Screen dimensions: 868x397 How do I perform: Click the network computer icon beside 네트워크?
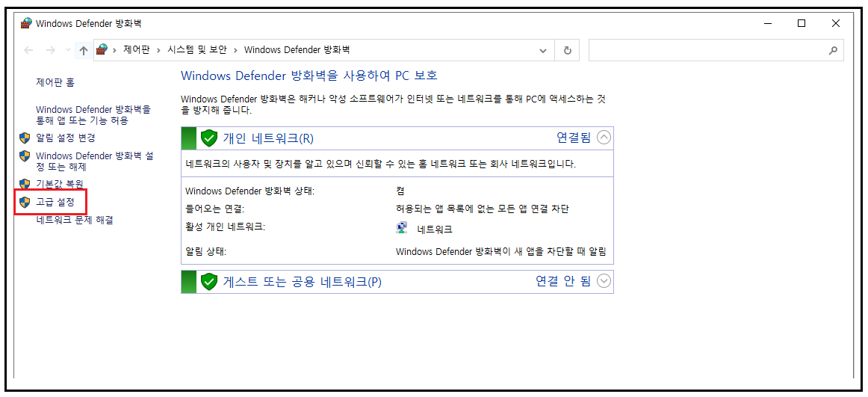[x=403, y=228]
